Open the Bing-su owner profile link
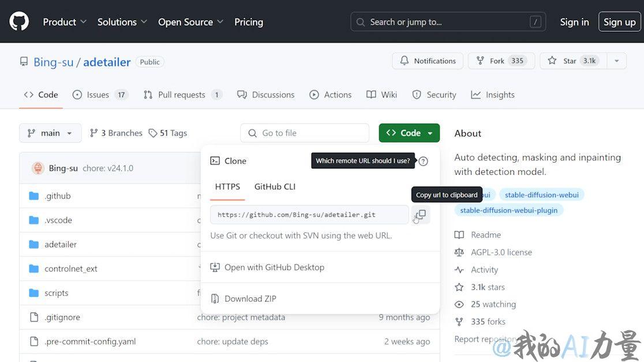 click(x=54, y=62)
